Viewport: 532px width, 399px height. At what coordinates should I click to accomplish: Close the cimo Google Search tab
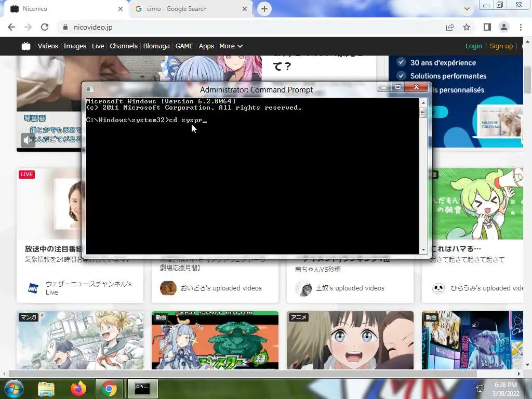tap(245, 9)
